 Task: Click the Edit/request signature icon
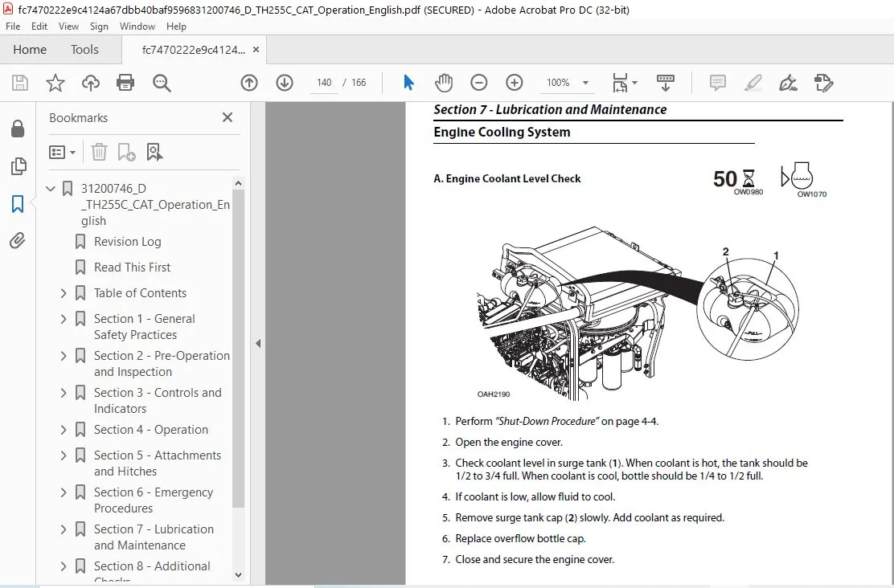click(824, 83)
